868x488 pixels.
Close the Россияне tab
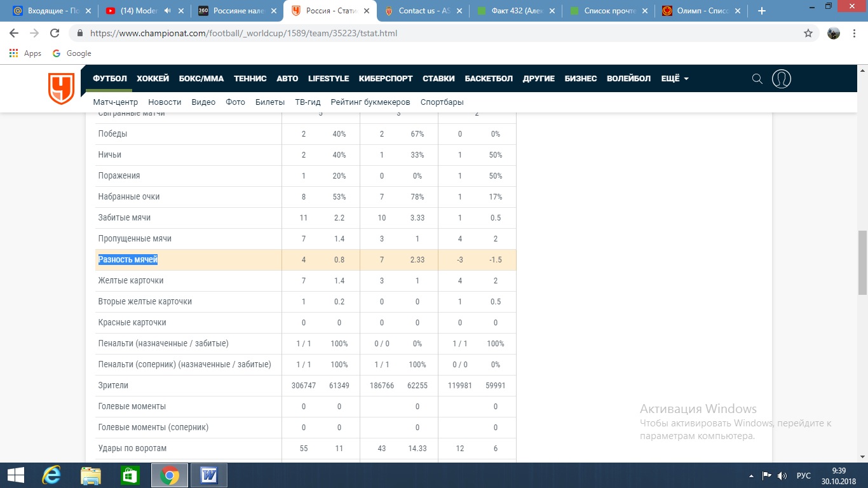coord(274,11)
